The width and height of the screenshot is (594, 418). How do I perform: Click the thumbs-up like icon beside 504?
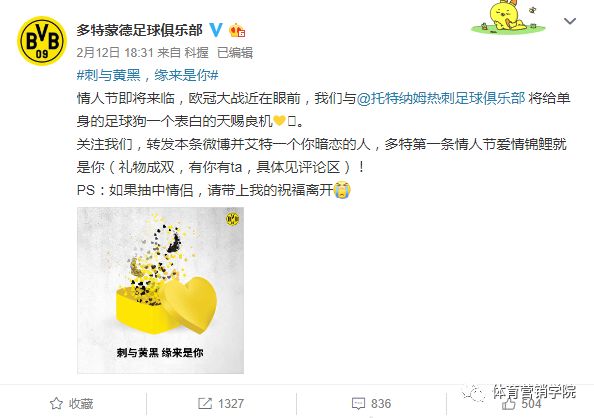tap(508, 404)
